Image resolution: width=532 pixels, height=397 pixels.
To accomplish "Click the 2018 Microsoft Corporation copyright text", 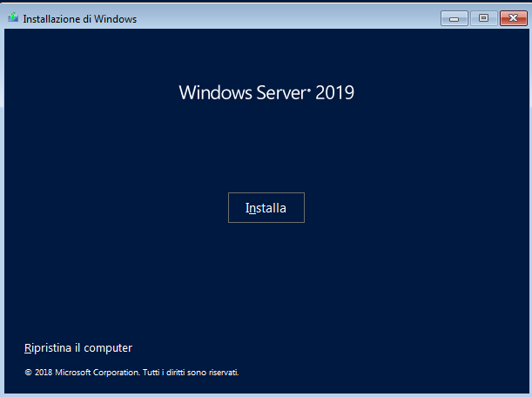I will [131, 373].
